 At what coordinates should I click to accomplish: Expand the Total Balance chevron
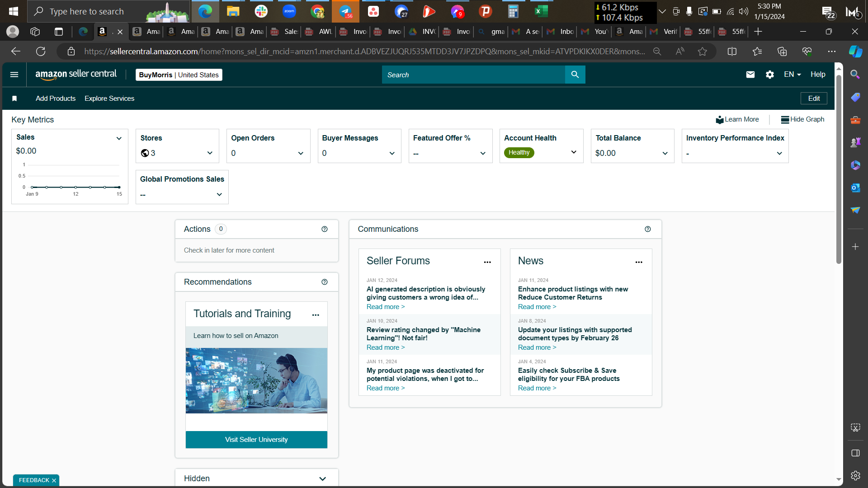665,154
